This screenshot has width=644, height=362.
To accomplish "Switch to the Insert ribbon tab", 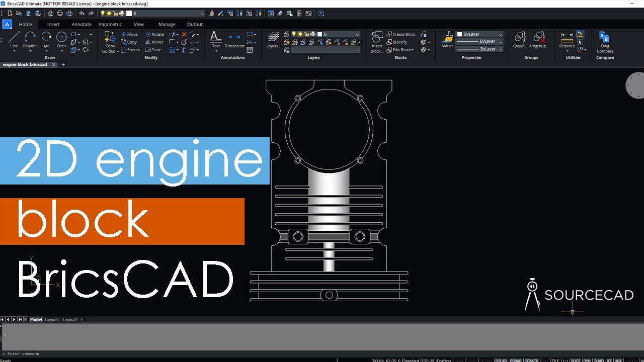I will (53, 24).
